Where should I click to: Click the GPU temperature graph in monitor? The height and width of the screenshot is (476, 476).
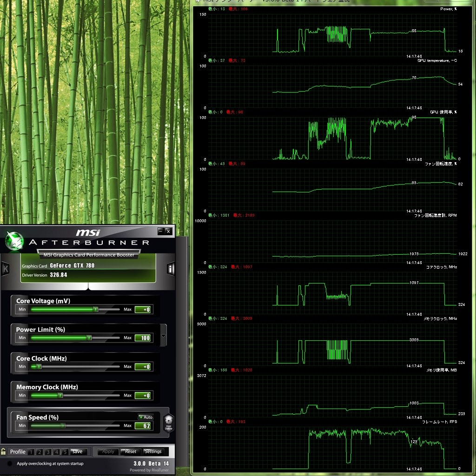(332, 86)
